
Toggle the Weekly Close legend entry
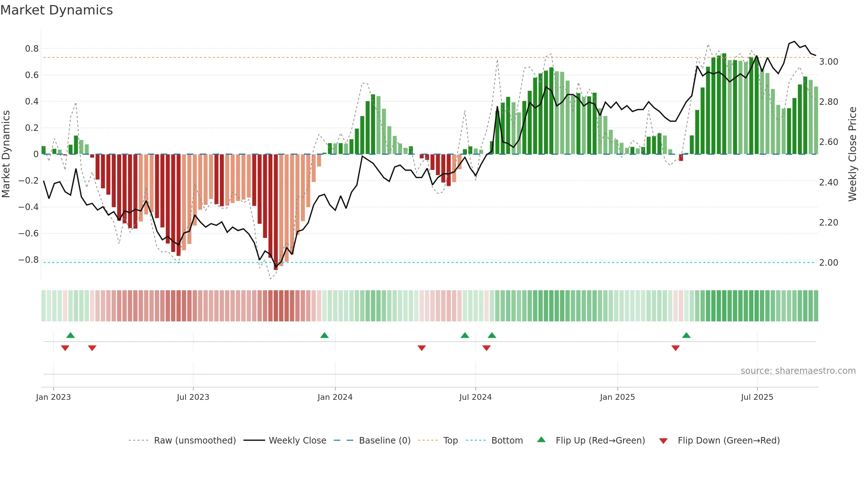click(x=285, y=440)
